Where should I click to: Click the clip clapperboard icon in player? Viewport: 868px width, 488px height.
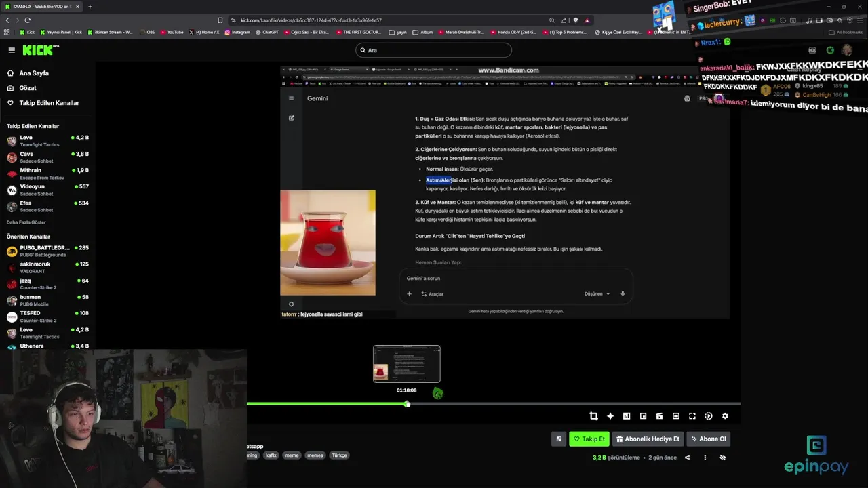pos(659,416)
